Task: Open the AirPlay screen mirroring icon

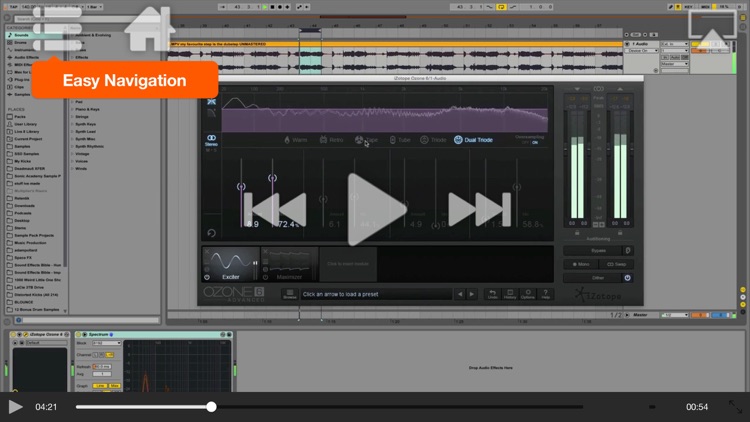Action: (712, 29)
